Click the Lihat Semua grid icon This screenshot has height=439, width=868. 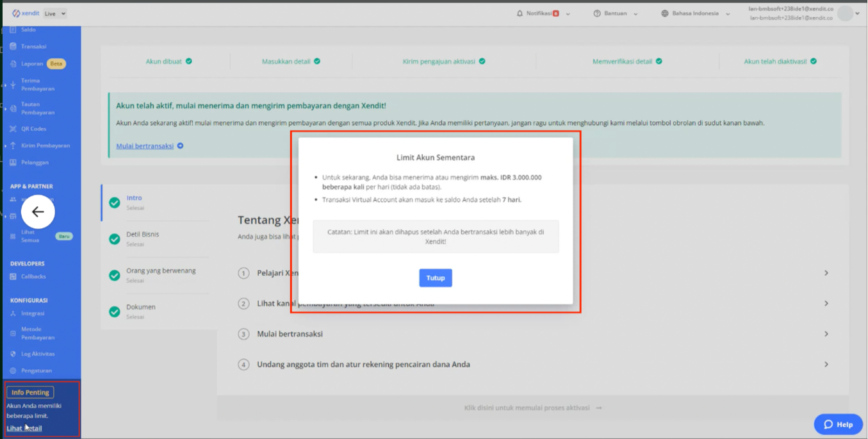[x=13, y=236]
